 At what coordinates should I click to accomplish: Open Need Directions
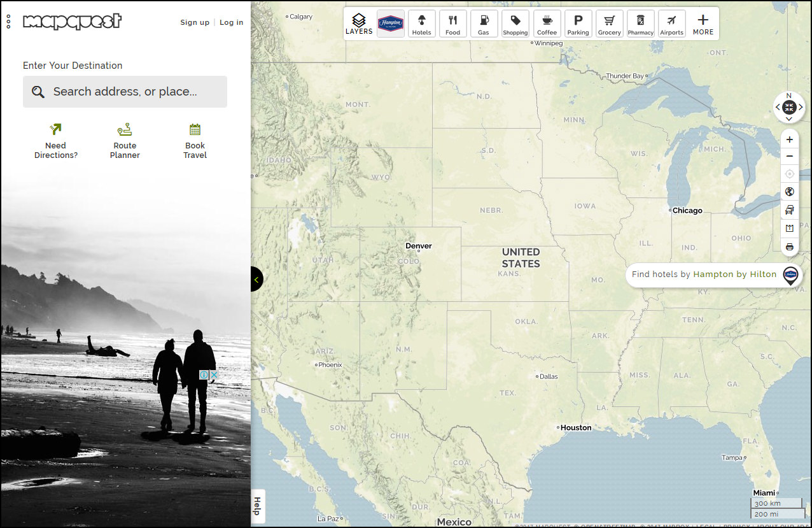[x=56, y=141]
